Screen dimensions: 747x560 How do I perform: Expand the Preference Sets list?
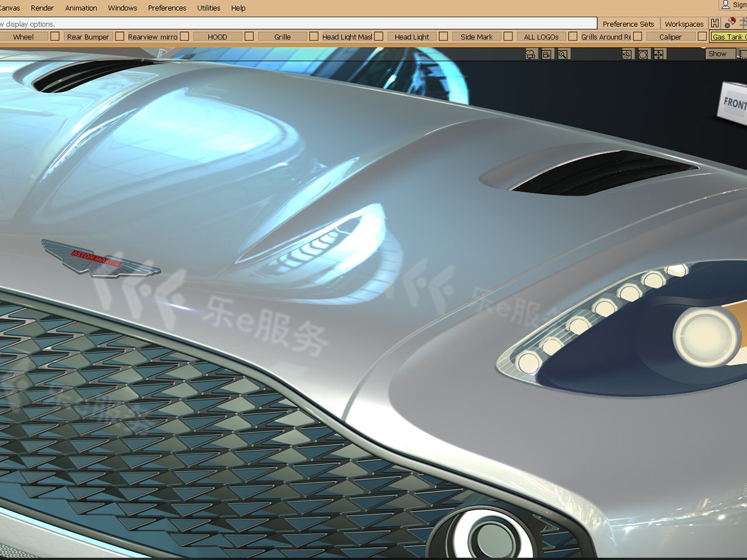click(x=628, y=24)
